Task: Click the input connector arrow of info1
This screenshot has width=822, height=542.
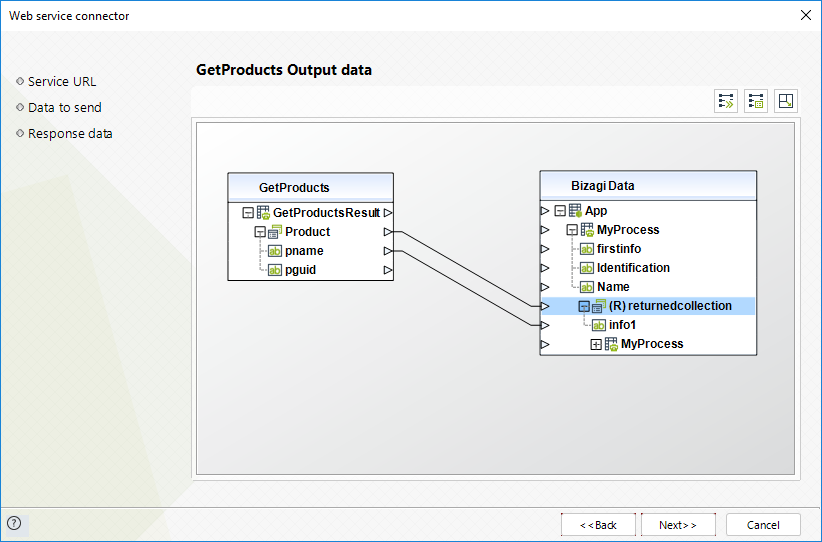Action: coord(545,325)
